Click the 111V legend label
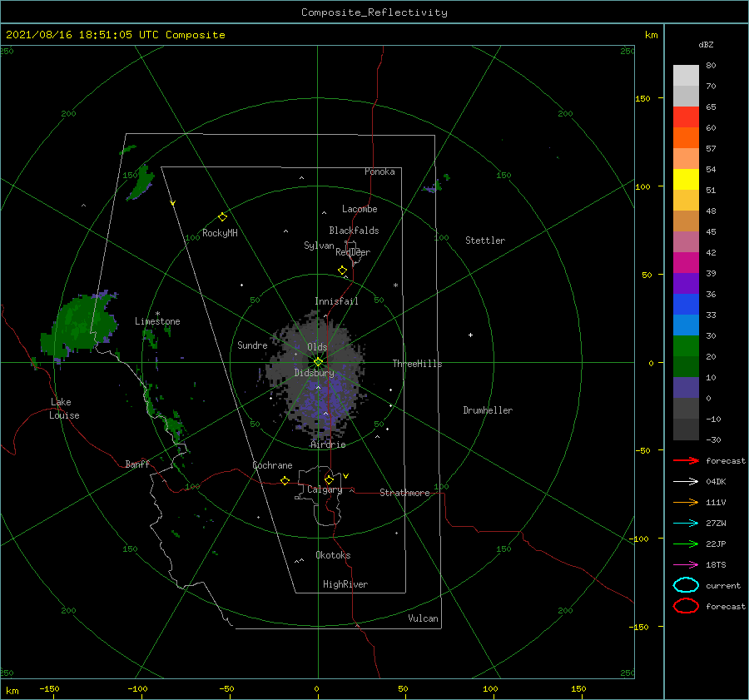The image size is (749, 700). (x=716, y=502)
